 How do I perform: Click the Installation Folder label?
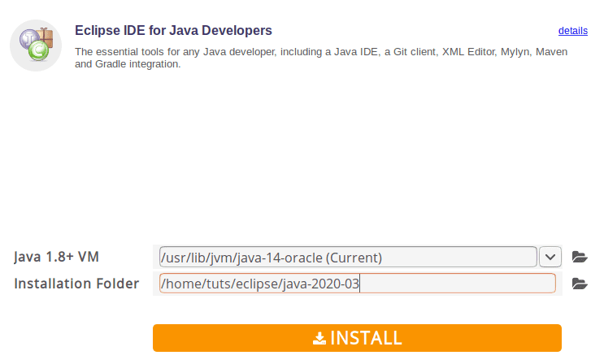(76, 284)
